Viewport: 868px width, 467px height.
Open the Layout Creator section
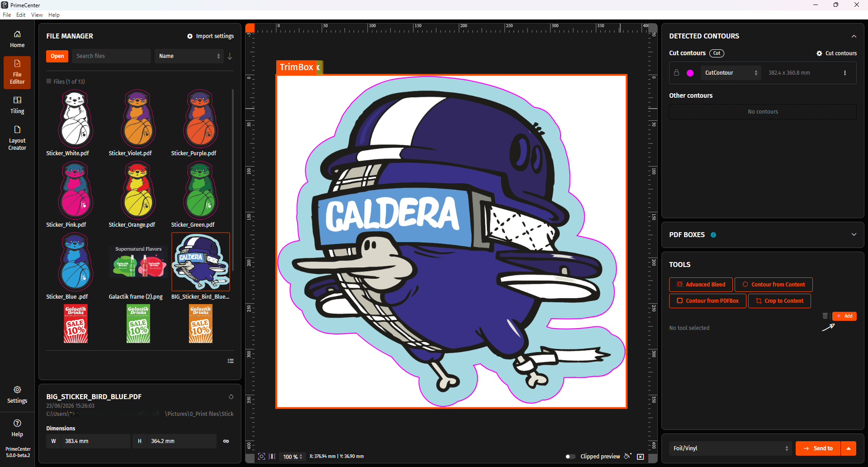pyautogui.click(x=17, y=138)
